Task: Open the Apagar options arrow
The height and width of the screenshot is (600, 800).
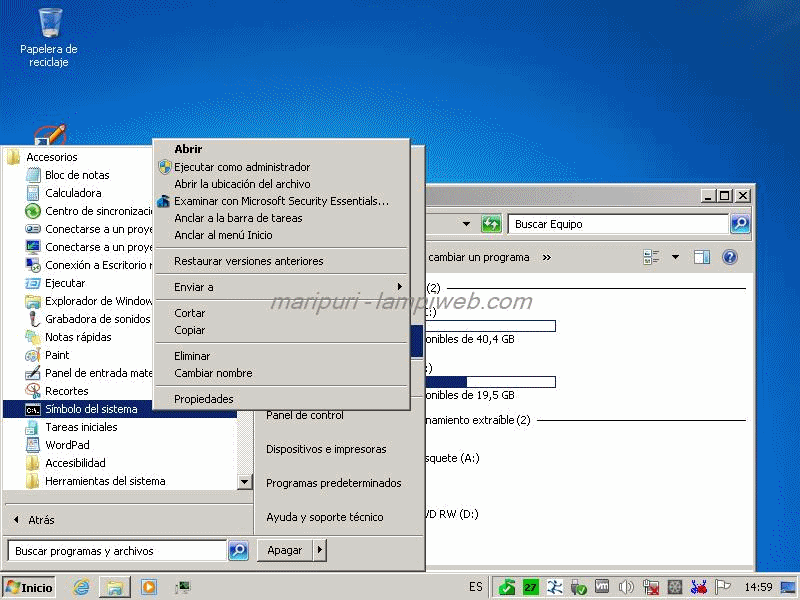Action: click(x=320, y=550)
